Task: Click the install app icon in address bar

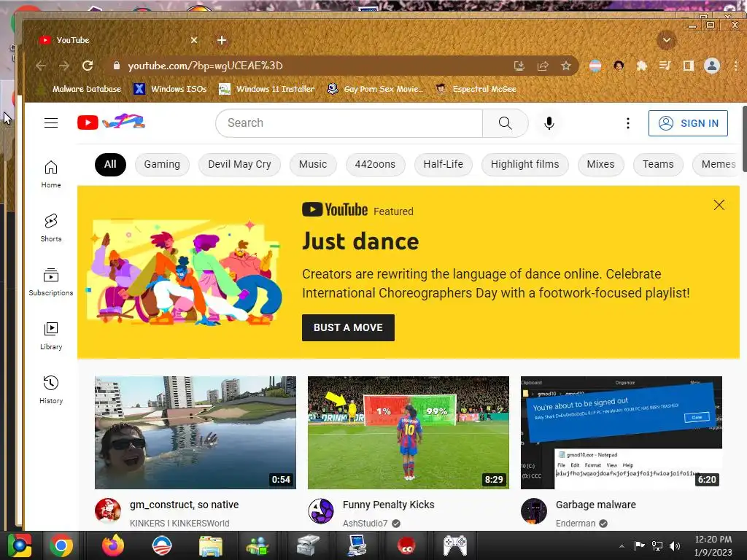Action: coord(519,66)
